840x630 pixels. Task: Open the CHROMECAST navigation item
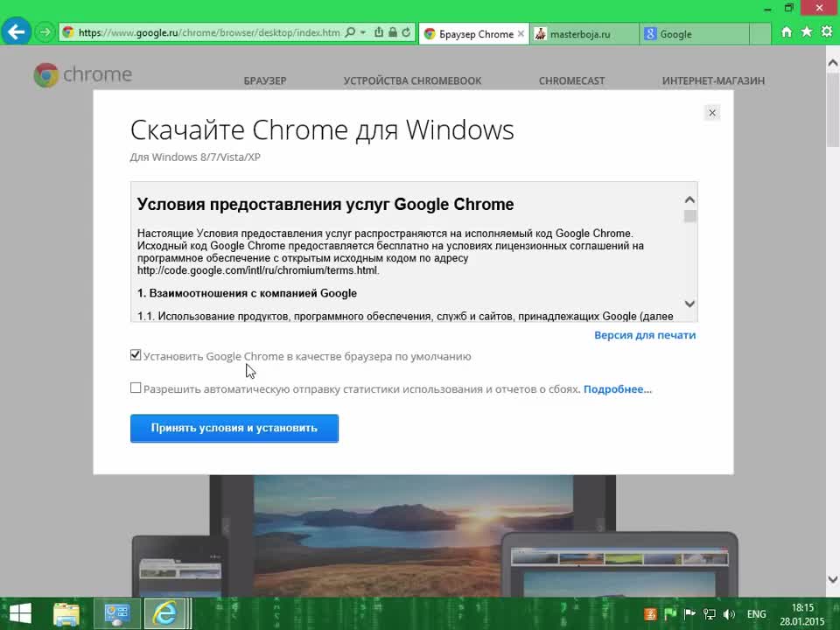571,80
